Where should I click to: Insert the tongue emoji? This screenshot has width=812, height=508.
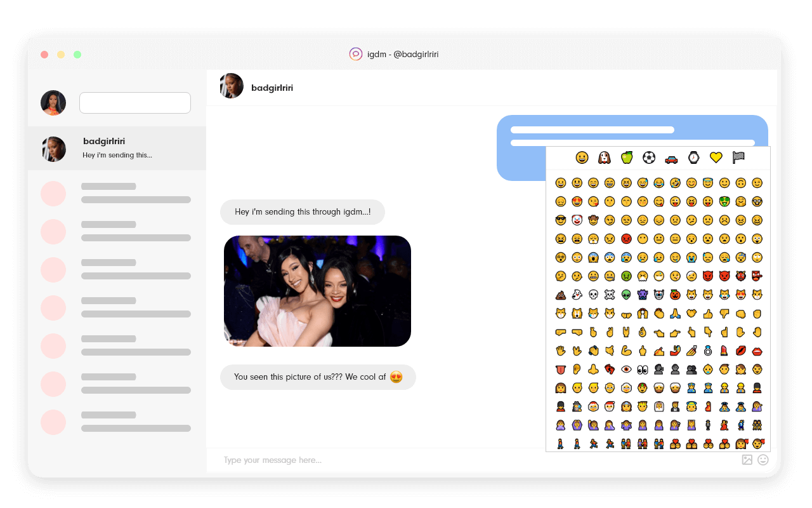pos(561,369)
